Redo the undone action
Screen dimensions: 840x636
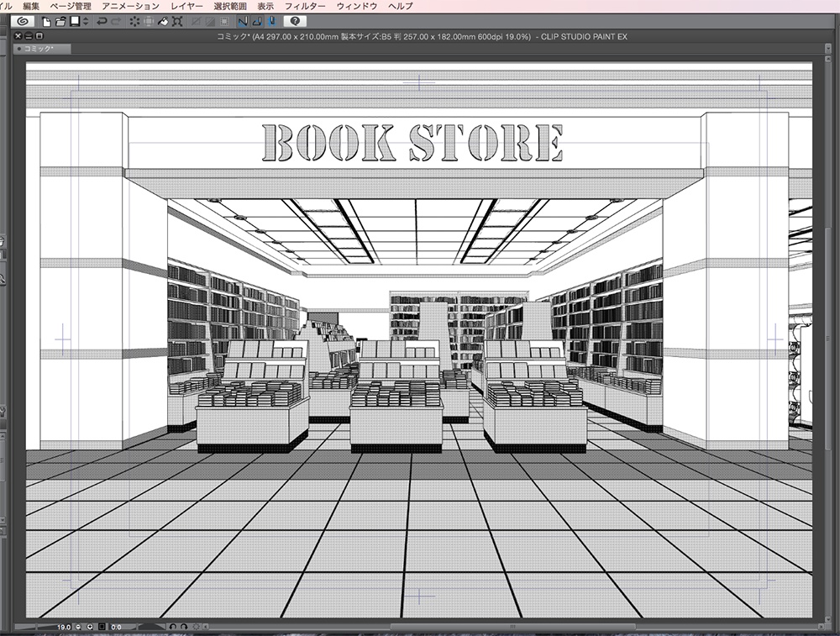(116, 22)
